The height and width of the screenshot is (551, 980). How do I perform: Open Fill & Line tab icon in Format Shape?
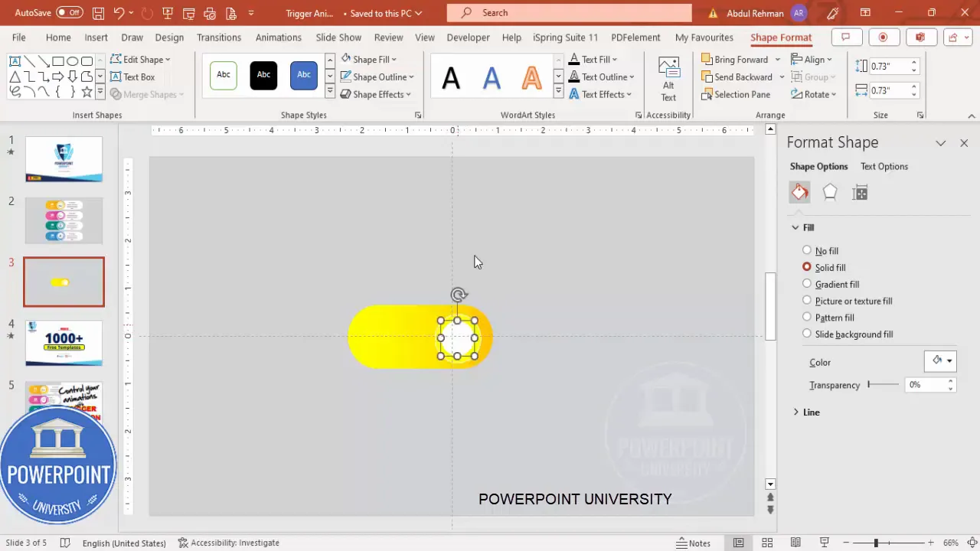click(799, 193)
